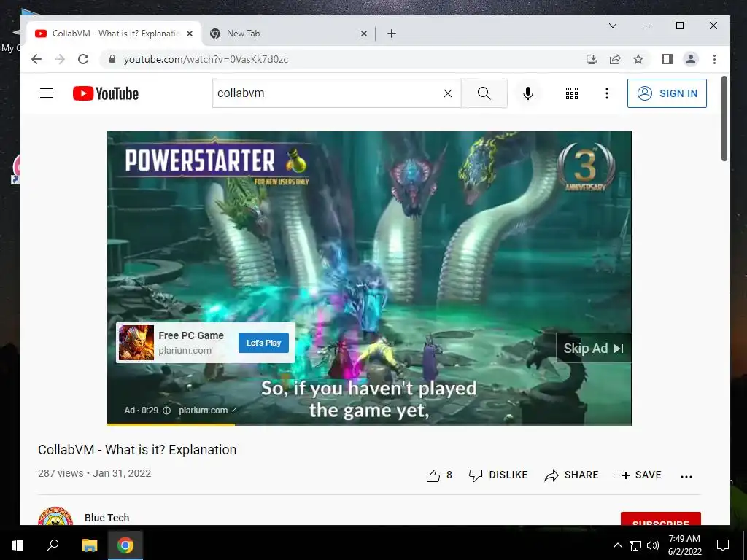The image size is (747, 560).
Task: Open the network tray icon
Action: click(635, 545)
